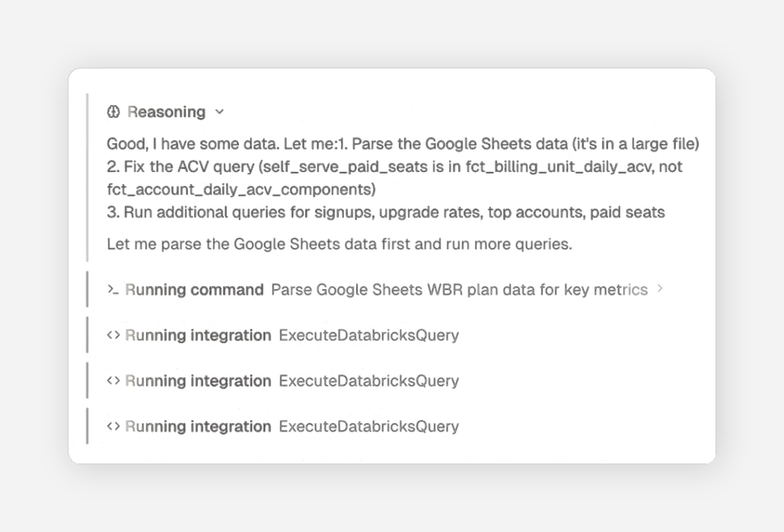Screen dimensions: 784x532
Task: Click the code brackets icon on first integration row
Action: [113, 335]
